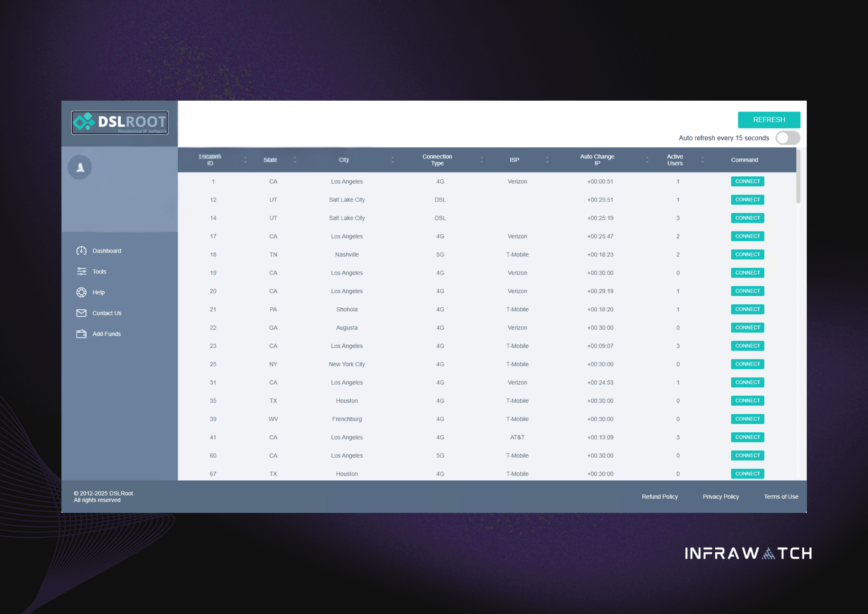Open the Privacy Policy link

coord(721,497)
